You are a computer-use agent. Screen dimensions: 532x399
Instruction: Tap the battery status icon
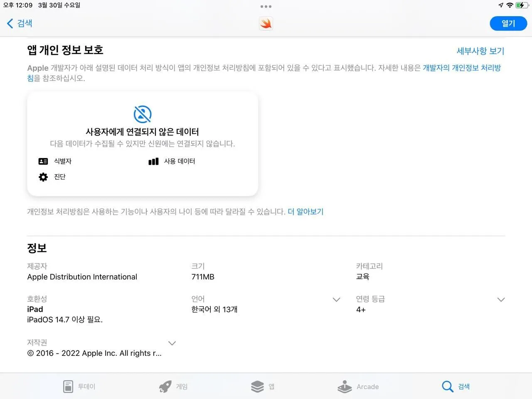(522, 5)
